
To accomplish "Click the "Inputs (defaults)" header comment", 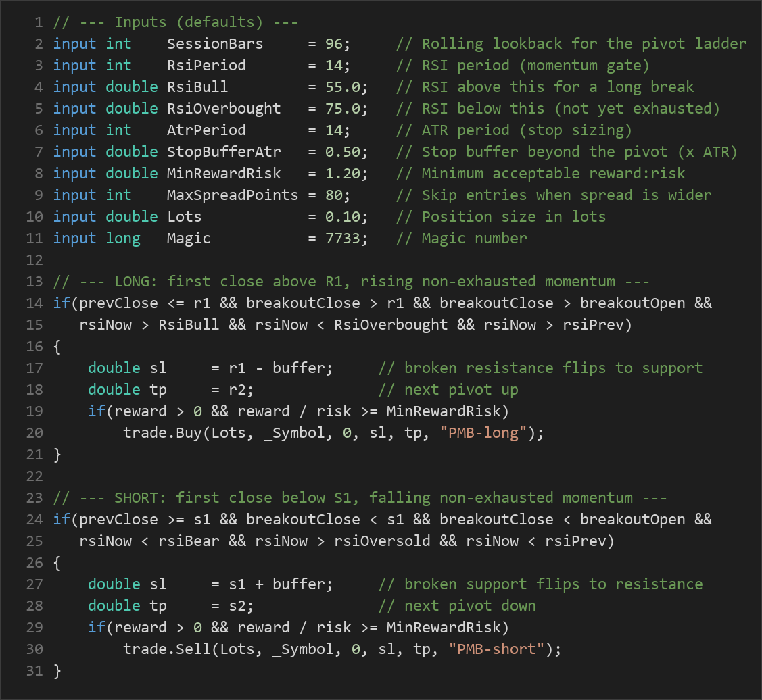I will click(x=175, y=22).
